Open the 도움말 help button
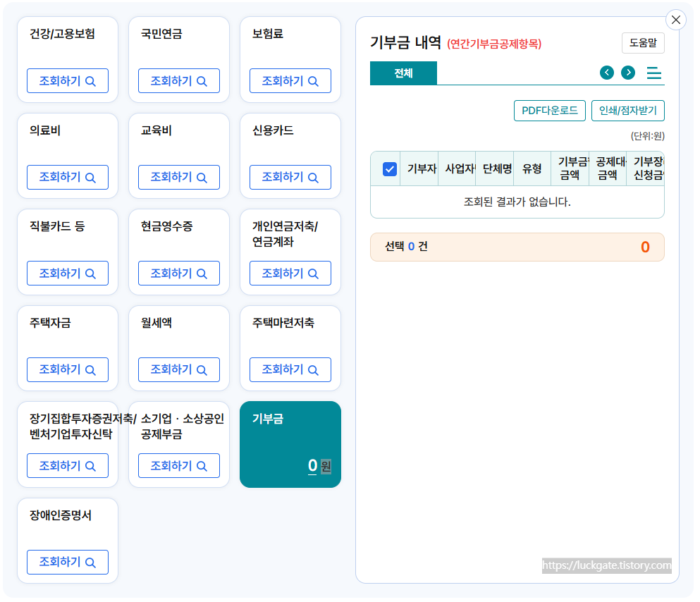The height and width of the screenshot is (602, 700). pyautogui.click(x=643, y=43)
